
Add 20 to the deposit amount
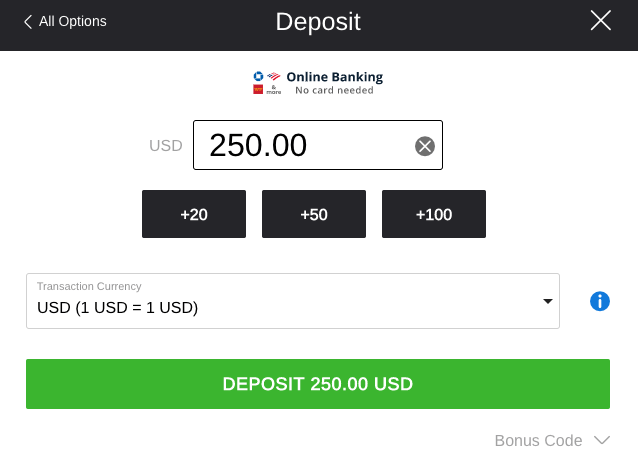[194, 214]
